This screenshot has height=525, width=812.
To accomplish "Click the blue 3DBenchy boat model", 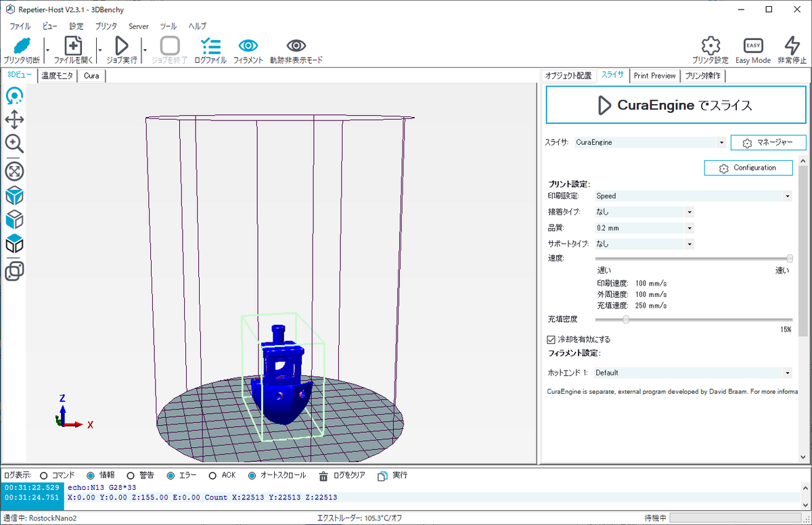I will pos(282,375).
